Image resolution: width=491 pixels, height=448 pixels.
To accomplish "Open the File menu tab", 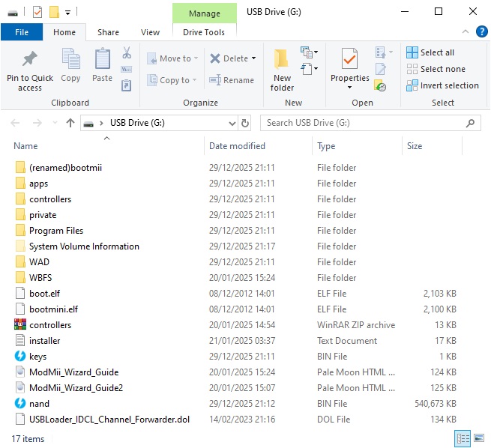I will pyautogui.click(x=22, y=32).
